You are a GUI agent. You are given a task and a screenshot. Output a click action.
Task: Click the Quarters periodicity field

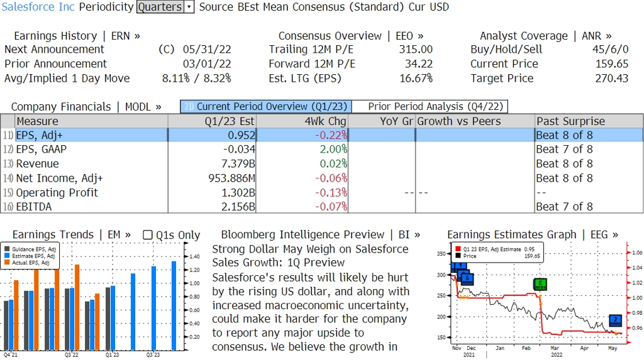(160, 7)
